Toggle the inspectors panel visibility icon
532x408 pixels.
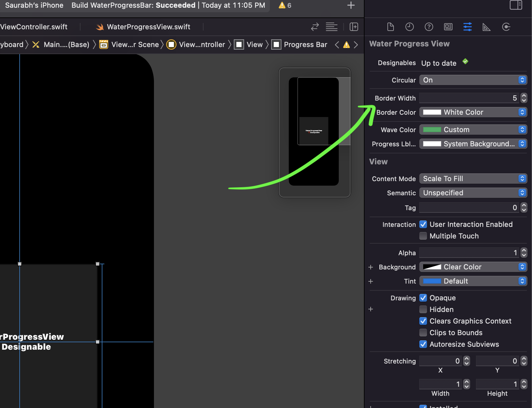(516, 5)
